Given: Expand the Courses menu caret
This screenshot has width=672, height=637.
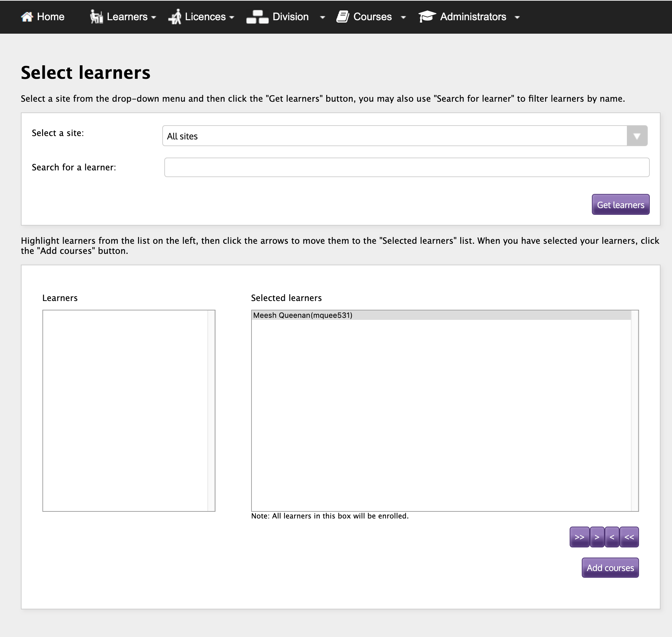Looking at the screenshot, I should (x=403, y=17).
